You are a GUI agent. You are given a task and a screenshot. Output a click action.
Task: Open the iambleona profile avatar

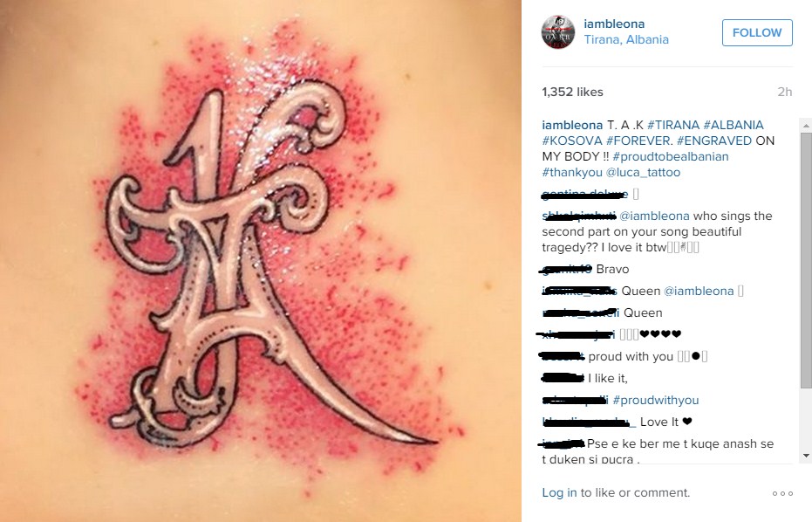coord(558,32)
